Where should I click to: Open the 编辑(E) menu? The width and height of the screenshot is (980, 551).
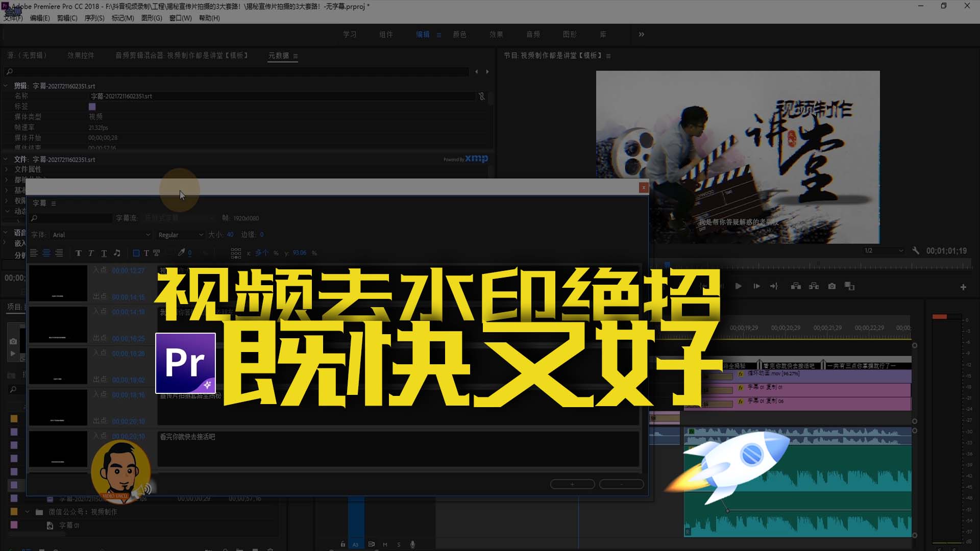point(40,18)
